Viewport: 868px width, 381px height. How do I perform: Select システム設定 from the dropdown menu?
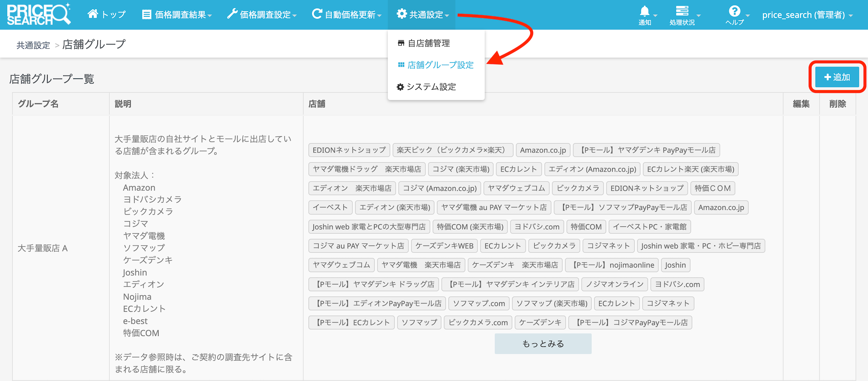(x=431, y=87)
